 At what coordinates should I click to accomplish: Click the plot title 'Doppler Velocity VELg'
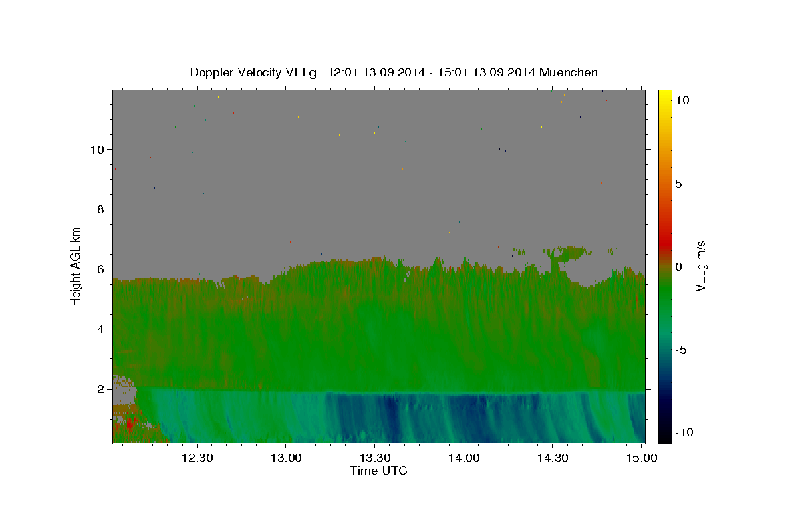click(253, 72)
